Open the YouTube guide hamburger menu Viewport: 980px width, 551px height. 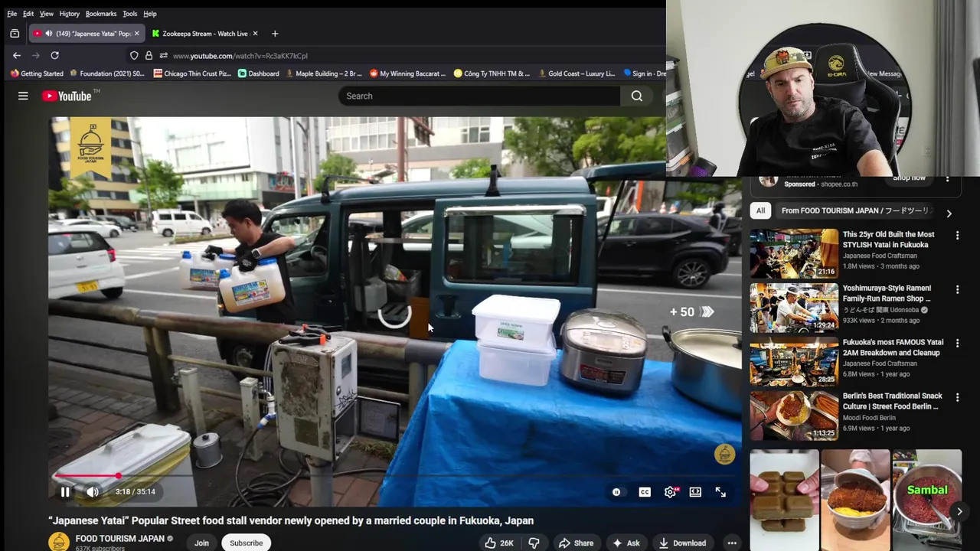pyautogui.click(x=23, y=96)
